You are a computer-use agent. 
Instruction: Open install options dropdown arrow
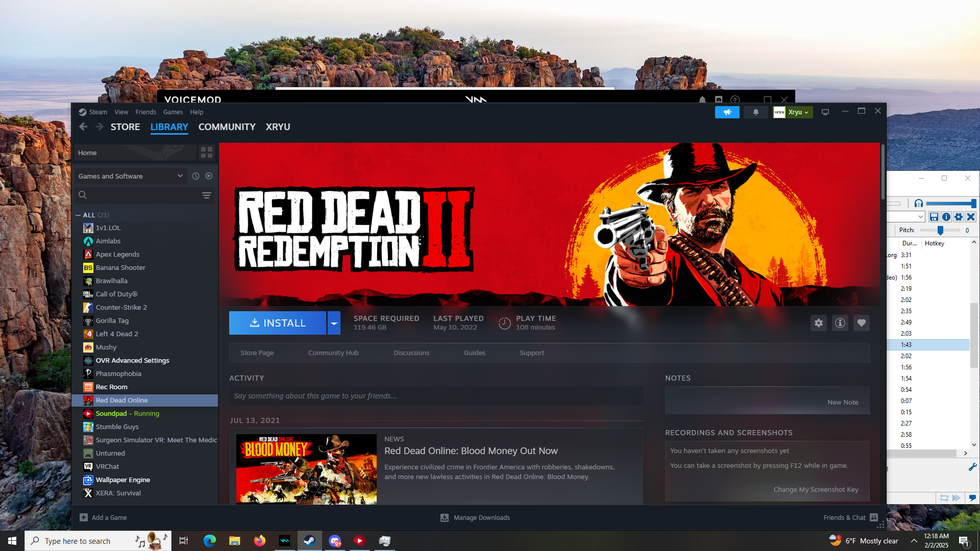coord(334,323)
